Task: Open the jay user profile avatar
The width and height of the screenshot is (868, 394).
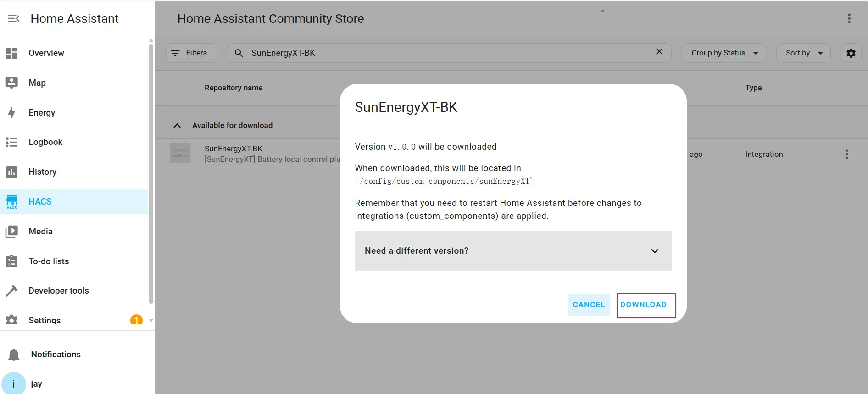Action: pyautogui.click(x=14, y=384)
